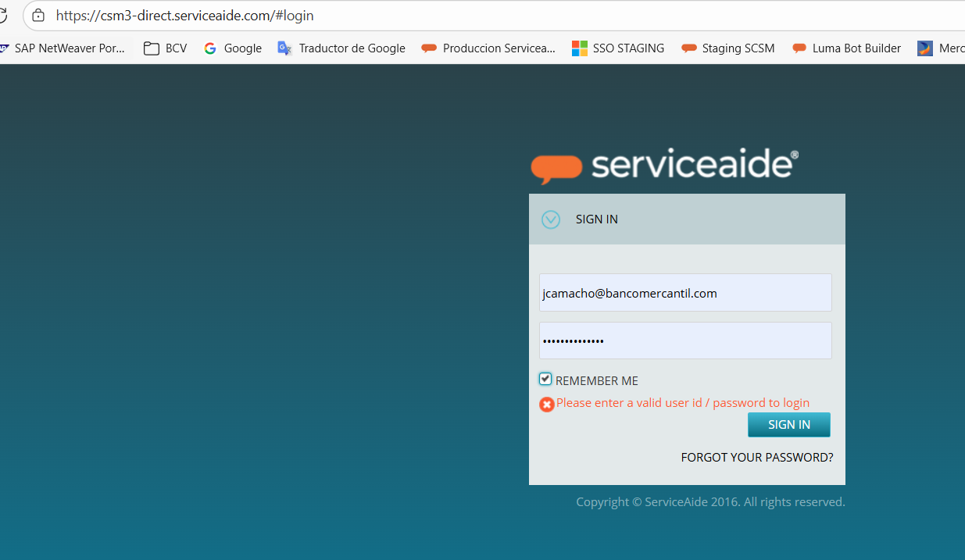Click the orange icon beside Produccion Serviceaide
965x560 pixels.
click(x=429, y=48)
